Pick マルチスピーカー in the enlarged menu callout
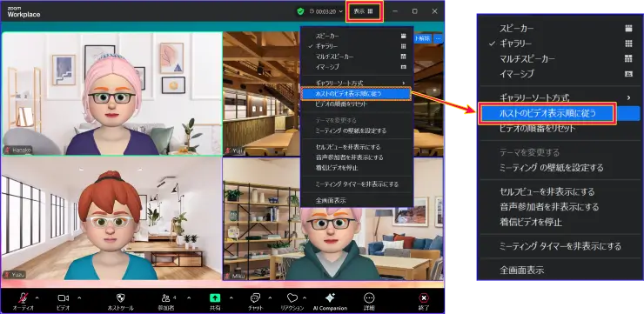The width and height of the screenshot is (644, 314). 527,58
